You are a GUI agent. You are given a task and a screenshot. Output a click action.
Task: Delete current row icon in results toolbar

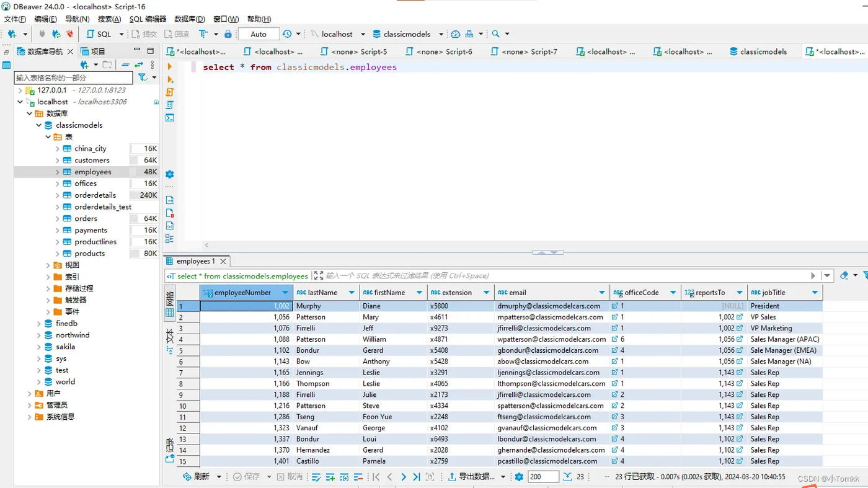358,477
